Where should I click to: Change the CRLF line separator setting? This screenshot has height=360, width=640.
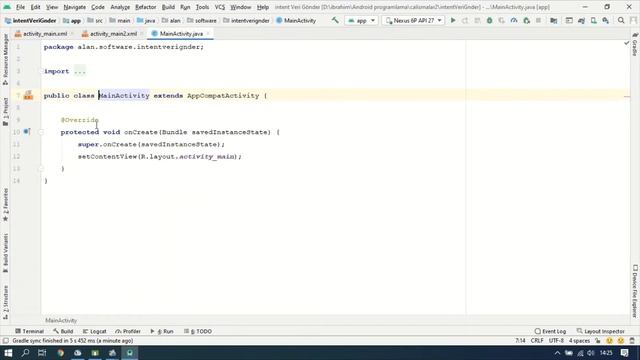[537, 341]
